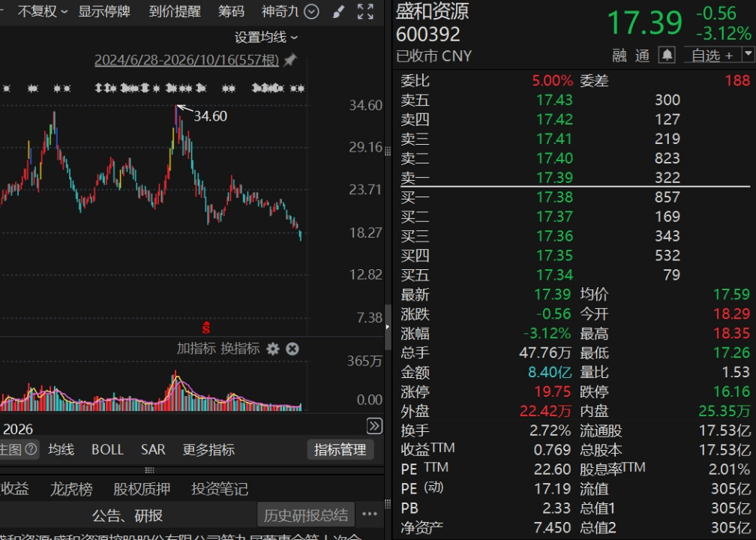Click the 34.60 high price label on chart

[x=210, y=116]
